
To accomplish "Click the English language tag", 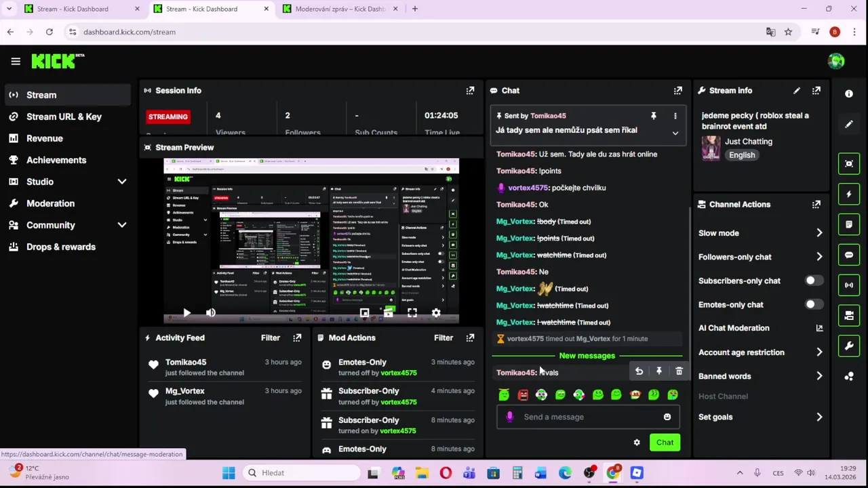I will pos(742,155).
